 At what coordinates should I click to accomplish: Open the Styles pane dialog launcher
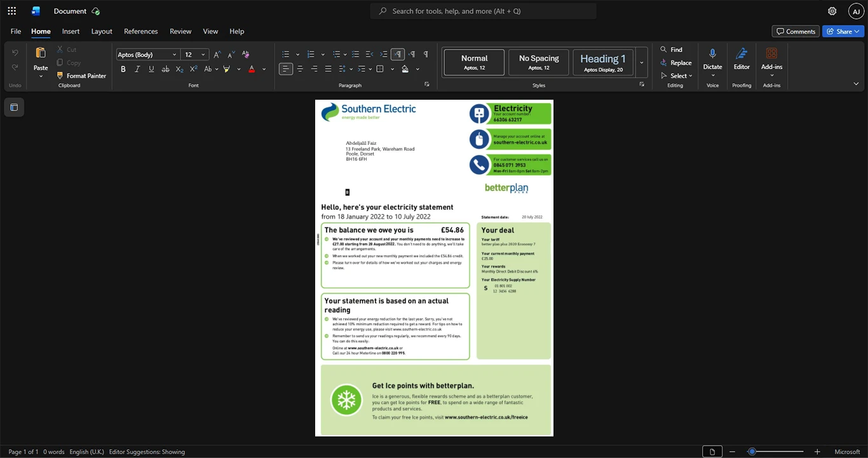click(x=642, y=84)
